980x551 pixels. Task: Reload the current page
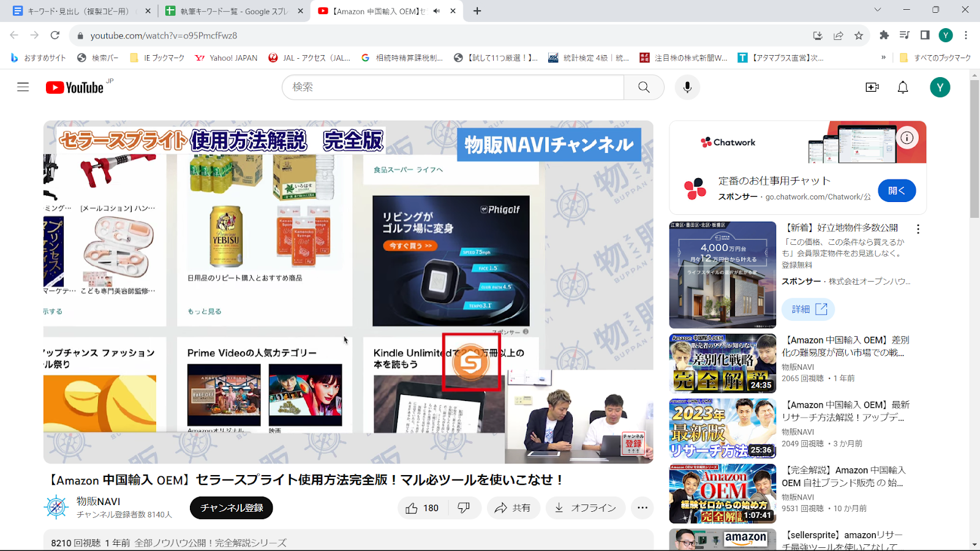click(x=55, y=36)
